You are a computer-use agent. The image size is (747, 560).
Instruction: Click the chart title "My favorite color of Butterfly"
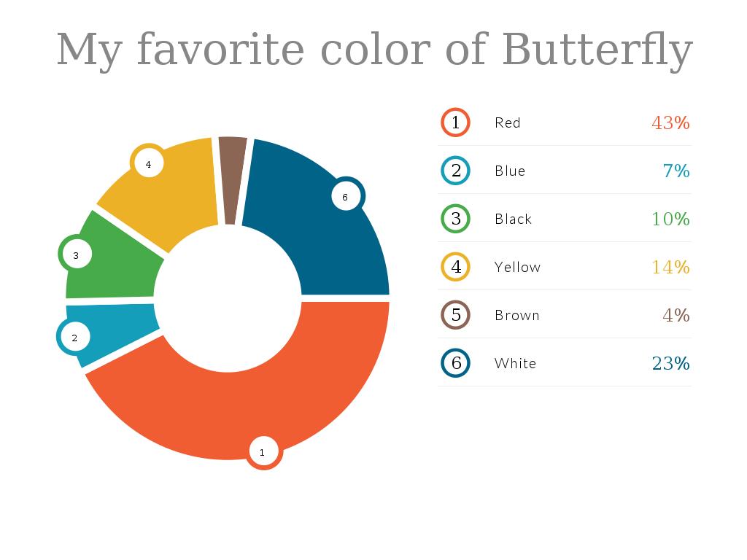pyautogui.click(x=374, y=50)
